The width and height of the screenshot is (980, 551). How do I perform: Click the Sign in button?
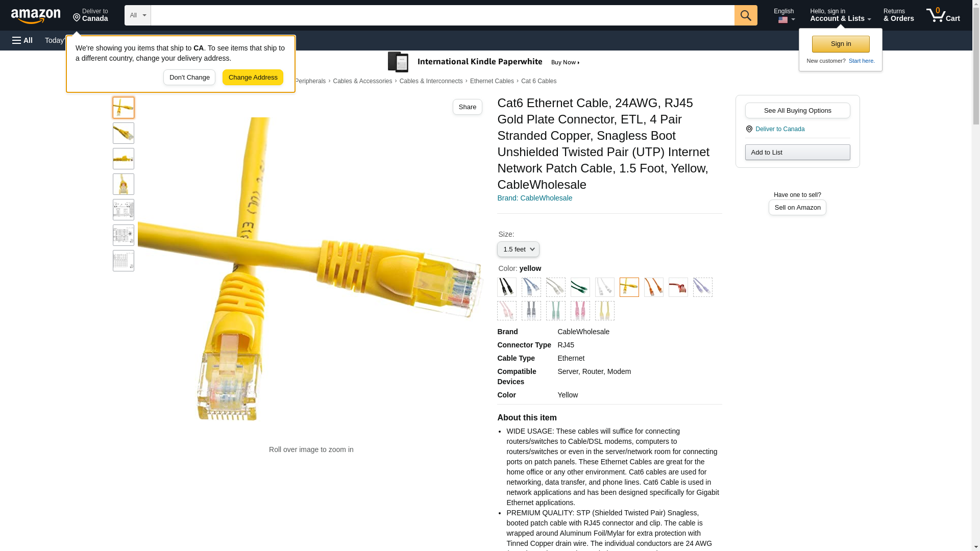[841, 44]
